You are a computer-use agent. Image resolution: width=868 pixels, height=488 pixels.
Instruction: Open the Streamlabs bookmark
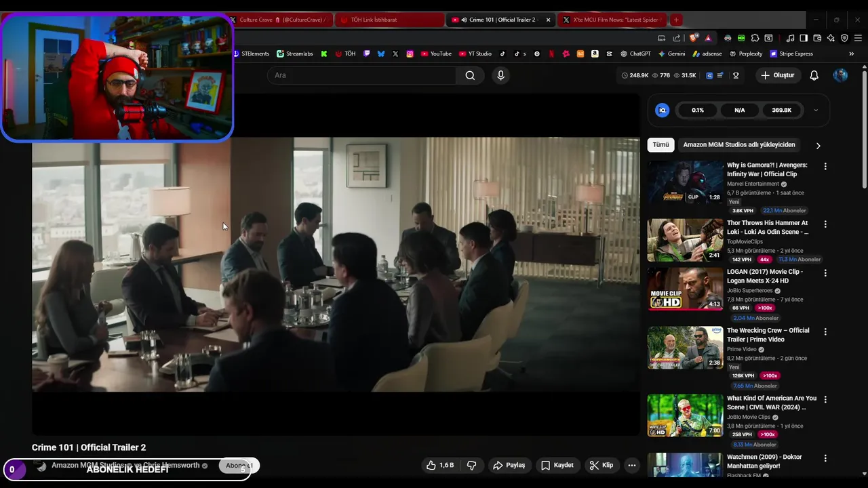pos(295,54)
